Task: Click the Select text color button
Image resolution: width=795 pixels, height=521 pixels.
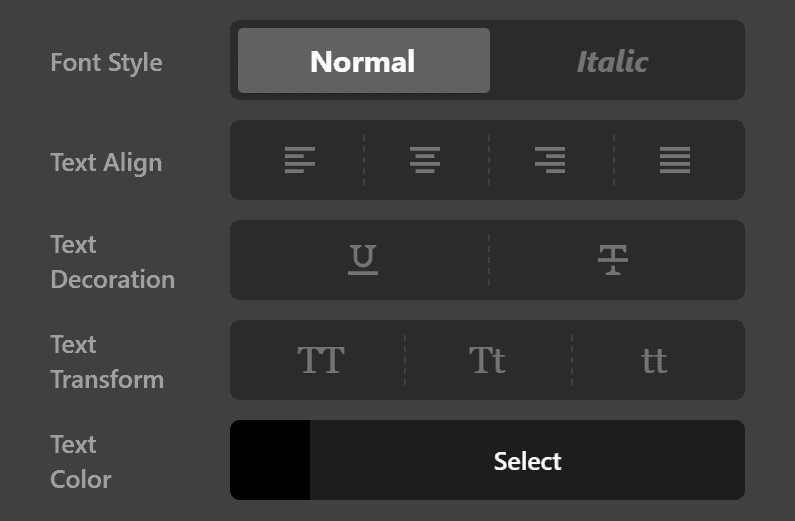Action: tap(527, 461)
